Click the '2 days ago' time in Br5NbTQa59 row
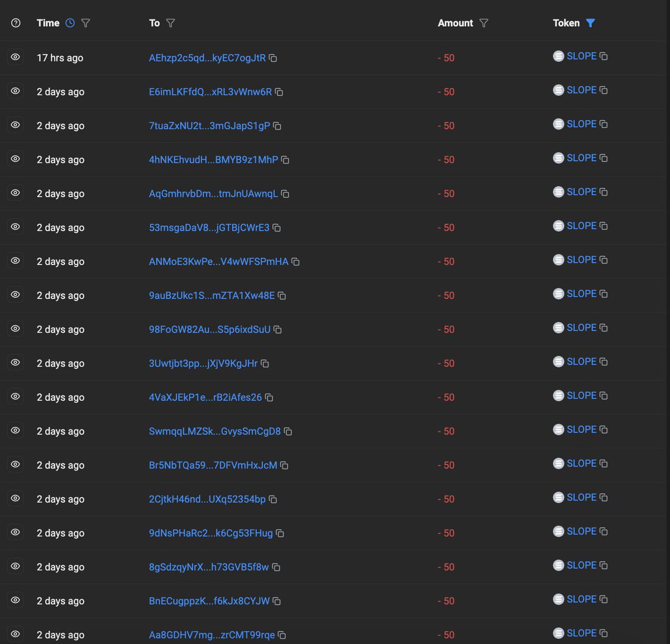The height and width of the screenshot is (644, 670). tap(60, 465)
